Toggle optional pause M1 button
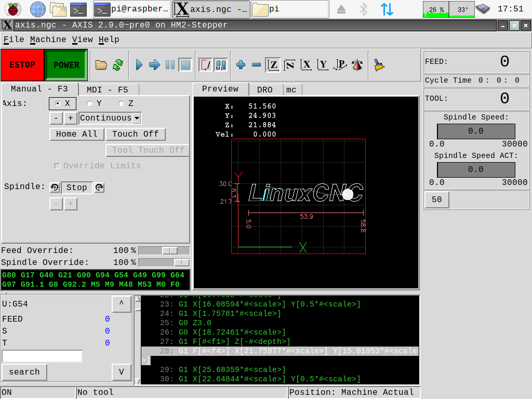The image size is (532, 399). click(221, 65)
